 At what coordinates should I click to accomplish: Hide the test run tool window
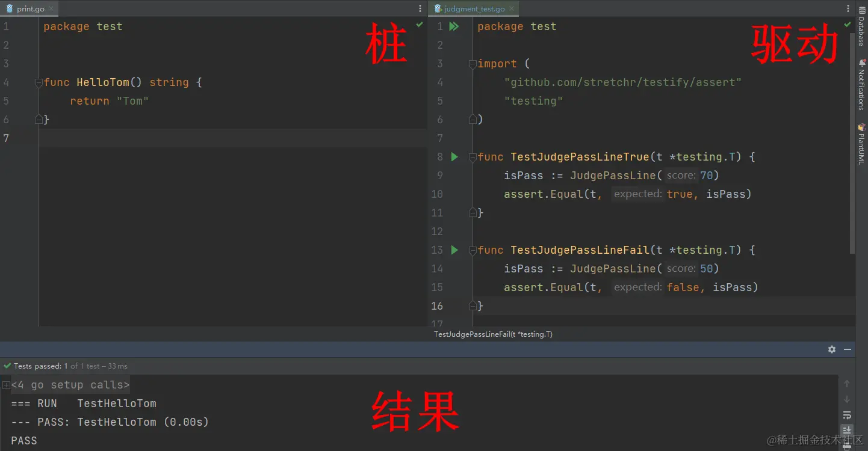(848, 349)
